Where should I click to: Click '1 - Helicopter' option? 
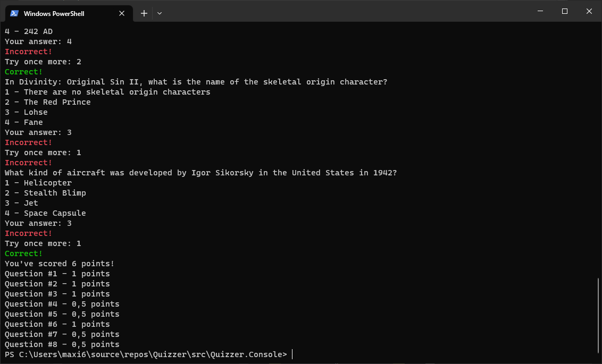pos(38,183)
